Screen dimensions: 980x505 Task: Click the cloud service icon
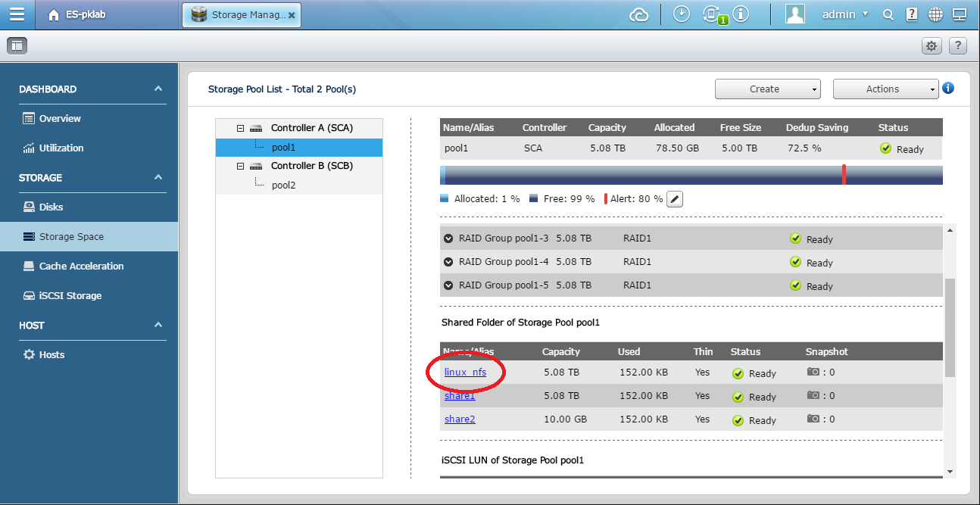pos(641,14)
